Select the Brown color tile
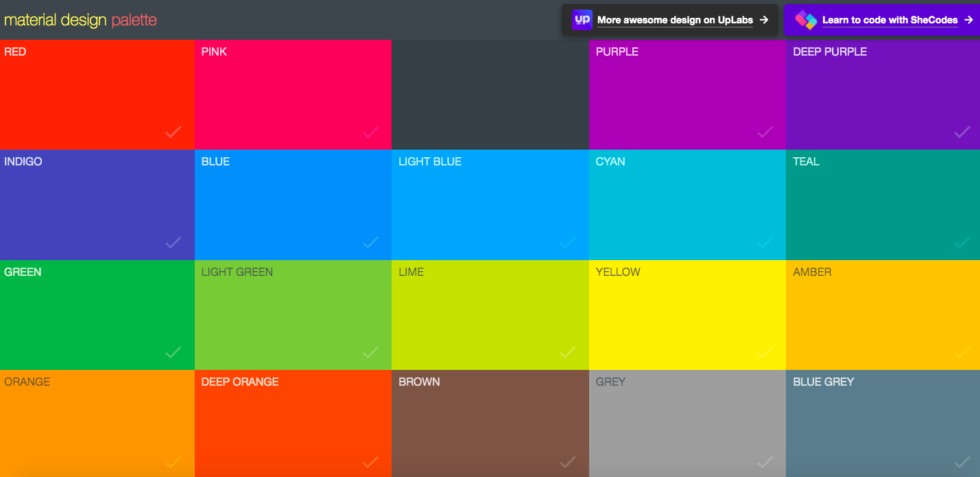This screenshot has height=477, width=980. (490, 423)
